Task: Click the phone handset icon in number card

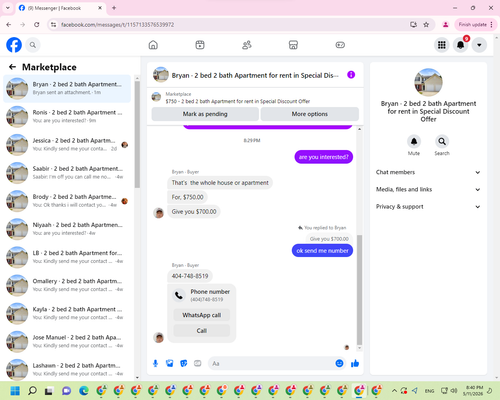Action: click(179, 295)
